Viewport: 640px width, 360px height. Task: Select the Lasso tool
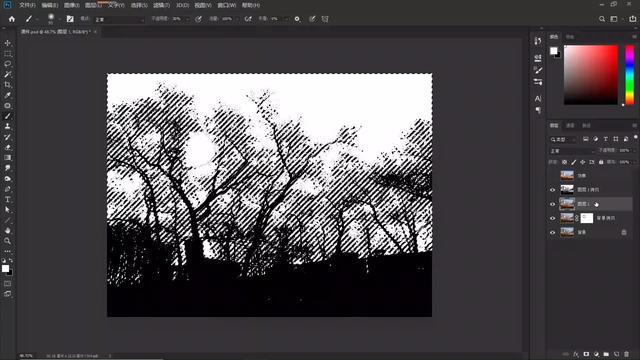pos(8,64)
